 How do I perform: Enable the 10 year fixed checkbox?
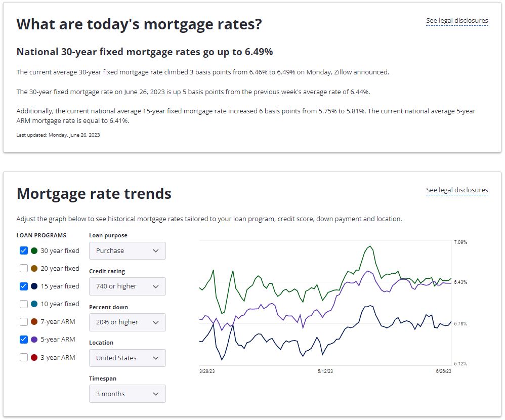click(23, 304)
